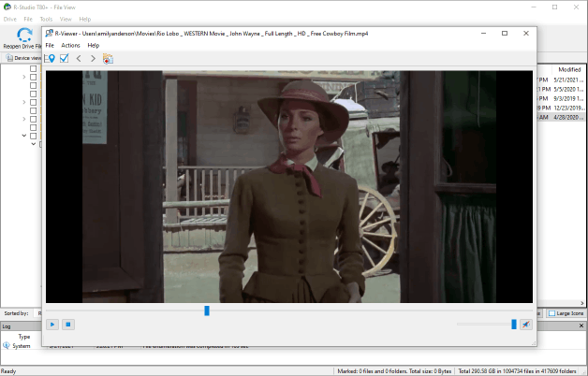Click the Total 290.58 GB status text

pyautogui.click(x=517, y=371)
